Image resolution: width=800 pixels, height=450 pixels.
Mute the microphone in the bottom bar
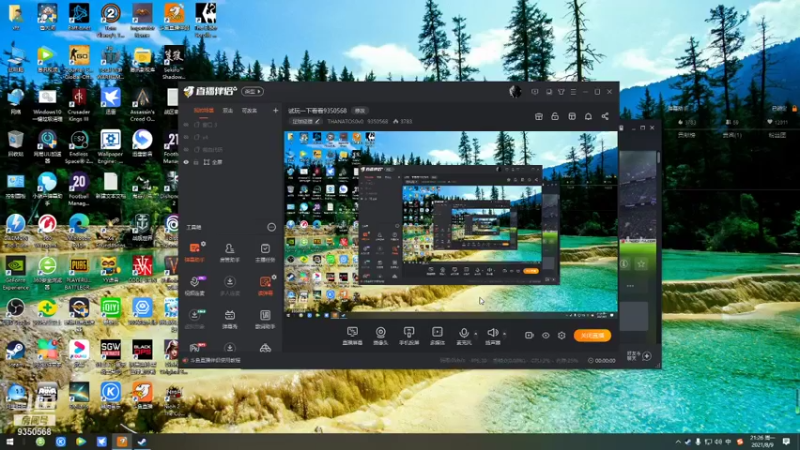(x=463, y=336)
